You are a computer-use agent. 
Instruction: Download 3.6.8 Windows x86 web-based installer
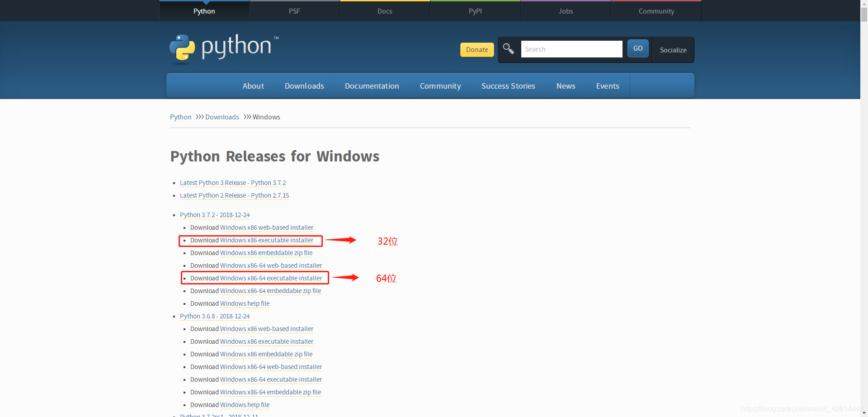point(267,329)
